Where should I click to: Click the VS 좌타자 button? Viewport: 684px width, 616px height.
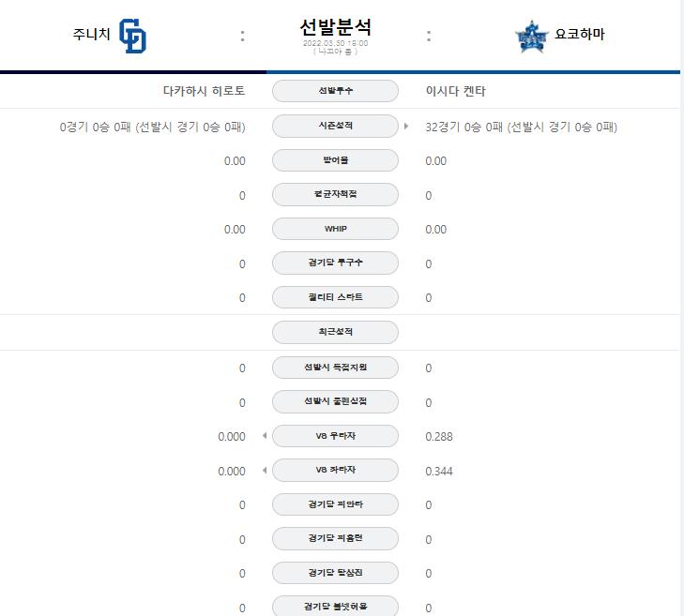coord(335,470)
